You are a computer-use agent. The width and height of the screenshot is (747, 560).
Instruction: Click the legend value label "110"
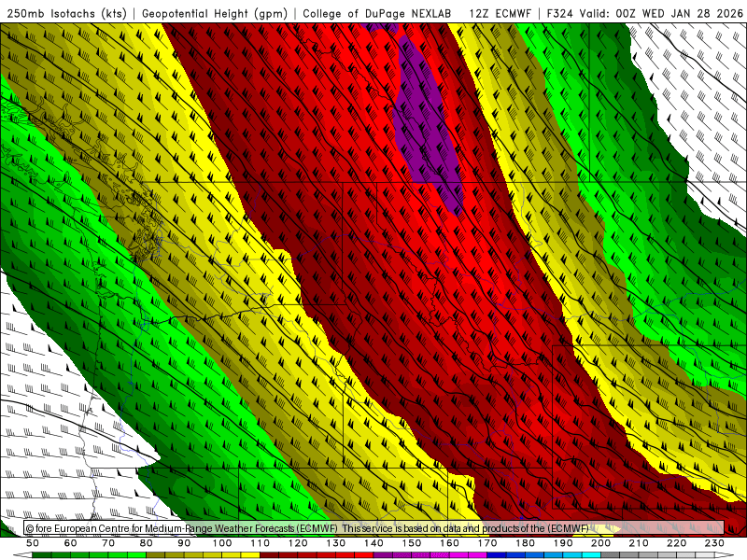pyautogui.click(x=261, y=543)
